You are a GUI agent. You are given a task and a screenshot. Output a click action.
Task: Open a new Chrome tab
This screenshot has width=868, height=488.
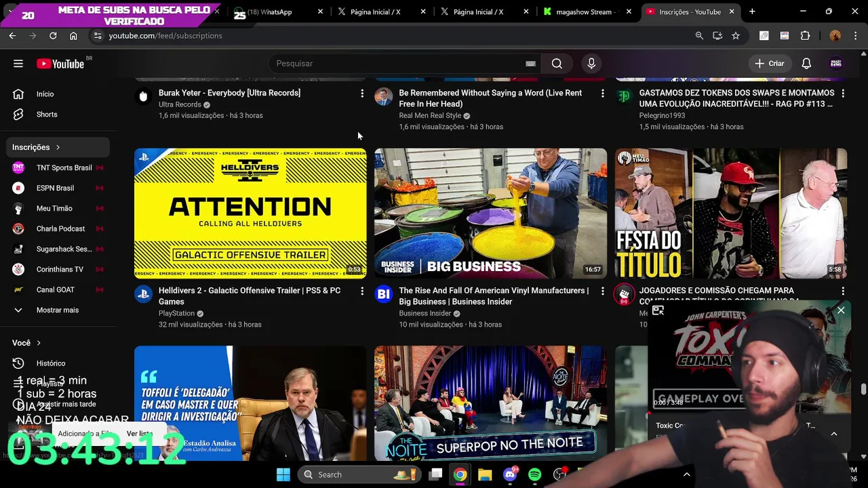coord(752,12)
